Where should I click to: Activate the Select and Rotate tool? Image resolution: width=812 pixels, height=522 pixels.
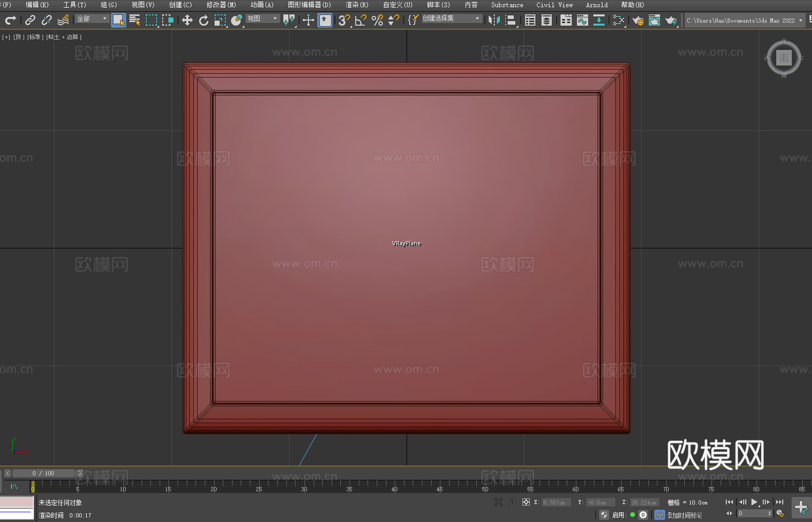pyautogui.click(x=204, y=20)
